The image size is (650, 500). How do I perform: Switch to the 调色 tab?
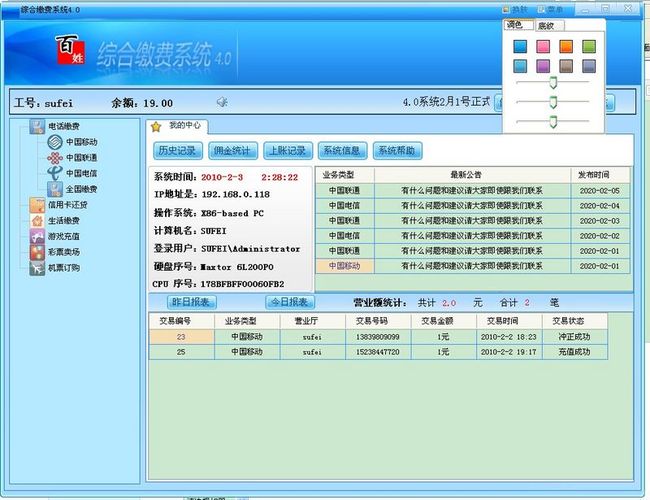(518, 25)
